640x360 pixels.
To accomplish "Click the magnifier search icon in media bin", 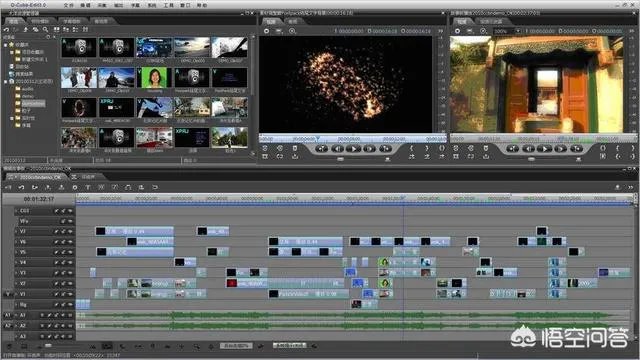I will pos(45,30).
